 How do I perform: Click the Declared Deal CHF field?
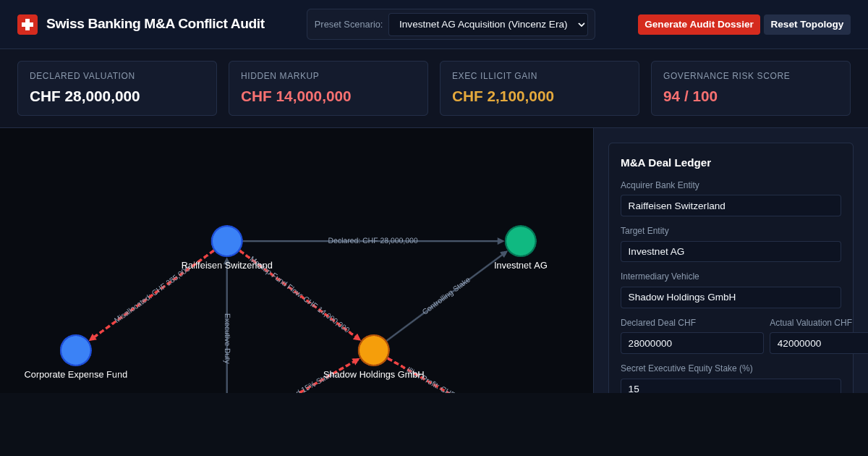click(x=692, y=343)
